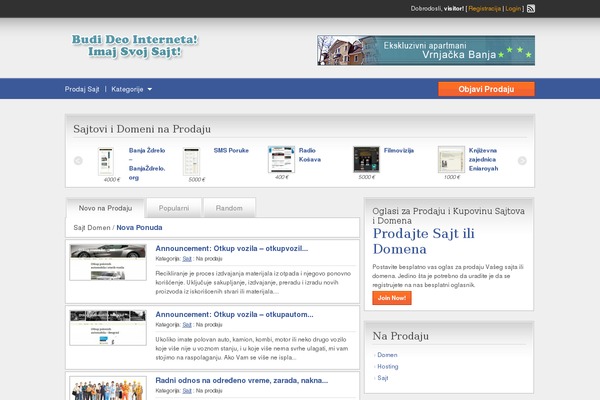The width and height of the screenshot is (600, 400).
Task: Open the Login link
Action: (x=513, y=8)
